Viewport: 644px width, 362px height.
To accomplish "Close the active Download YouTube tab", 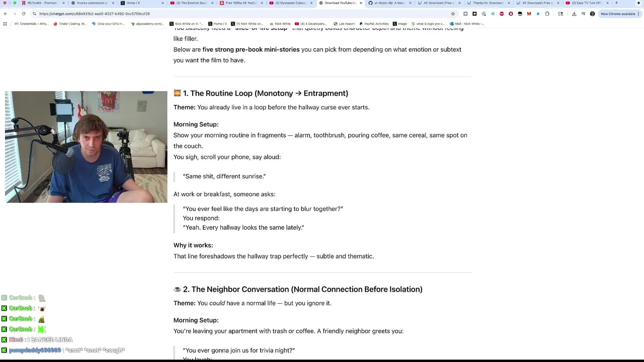I will point(360,3).
